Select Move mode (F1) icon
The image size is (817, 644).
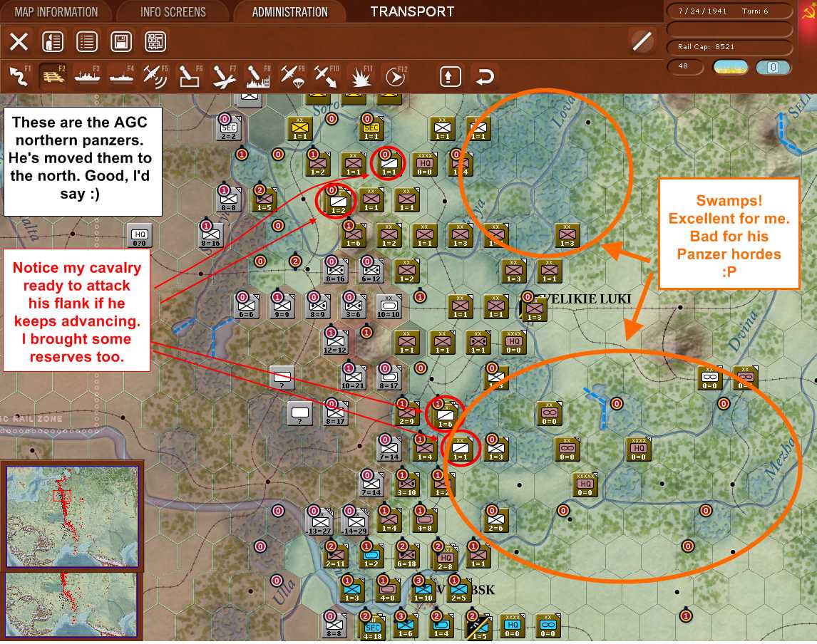click(x=19, y=76)
